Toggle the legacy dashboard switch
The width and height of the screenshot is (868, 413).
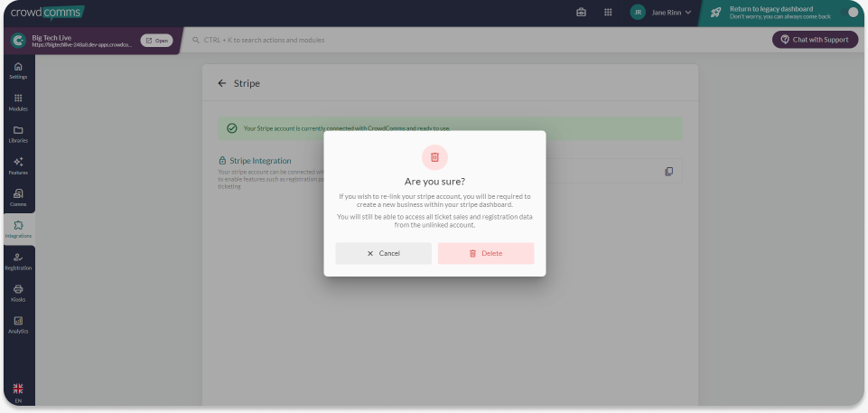tap(849, 13)
